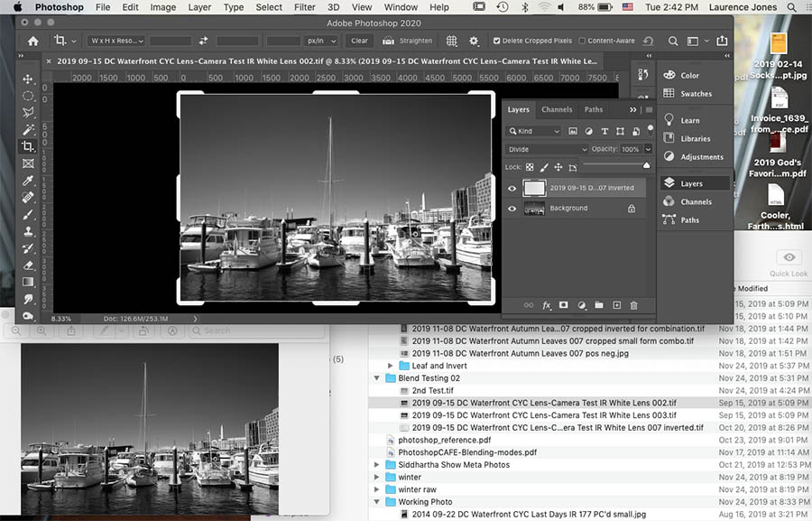Delete layer using the trash icon

tap(633, 305)
